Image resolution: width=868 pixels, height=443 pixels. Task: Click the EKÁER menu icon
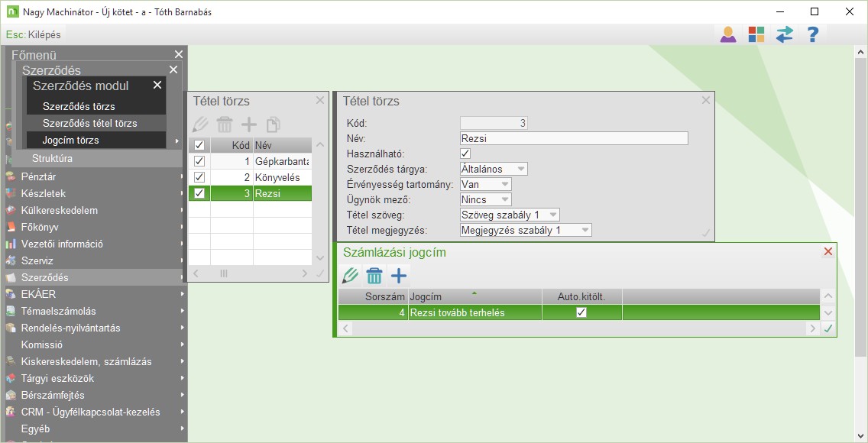10,294
